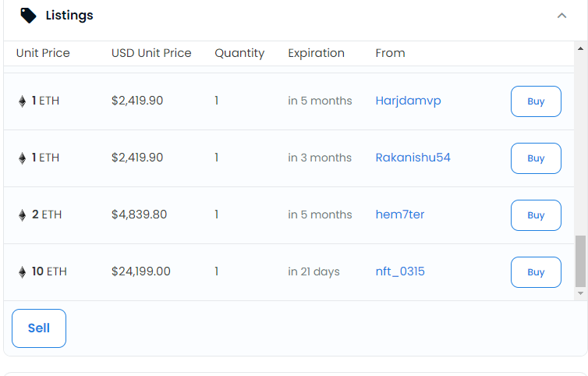588x376 pixels.
Task: Click the ETH icon in nft_0315's row
Action: point(22,272)
